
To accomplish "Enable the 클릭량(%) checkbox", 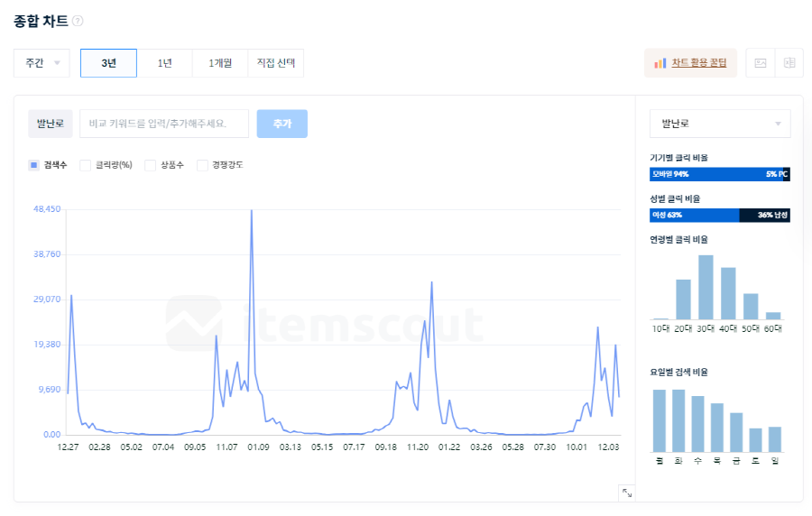I will (x=86, y=165).
